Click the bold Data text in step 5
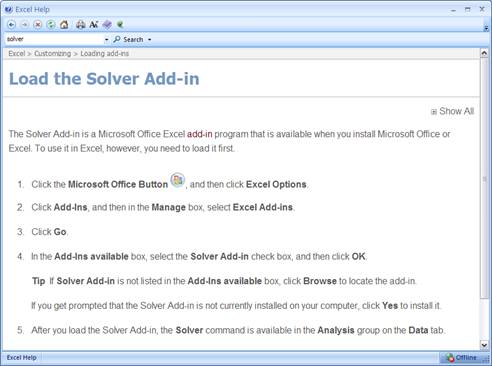The width and height of the screenshot is (492, 366). 418,330
